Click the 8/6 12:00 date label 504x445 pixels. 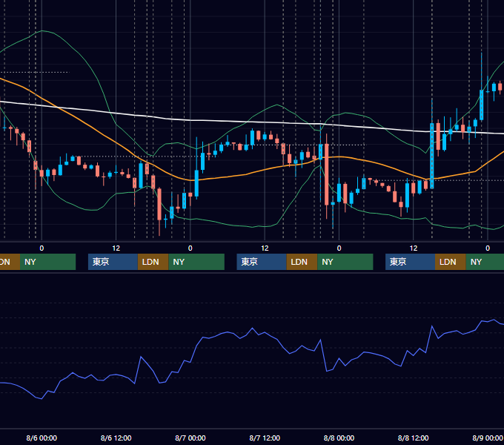(x=116, y=438)
